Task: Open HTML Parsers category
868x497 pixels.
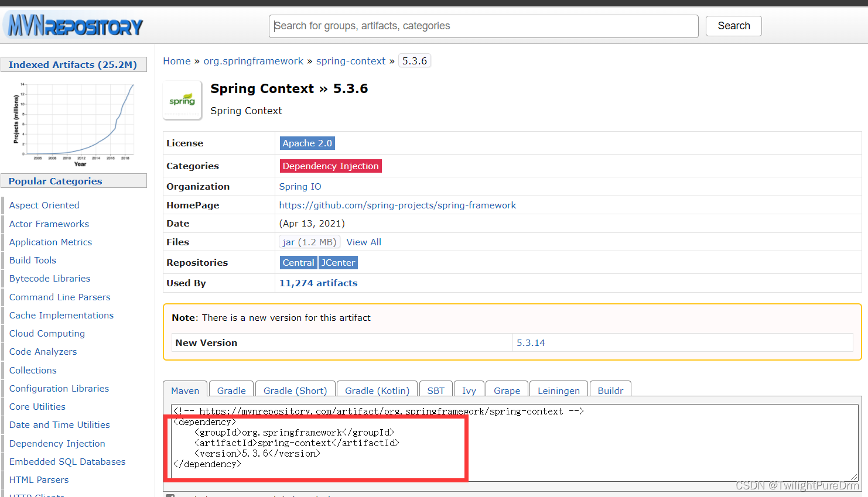Action: [x=39, y=480]
